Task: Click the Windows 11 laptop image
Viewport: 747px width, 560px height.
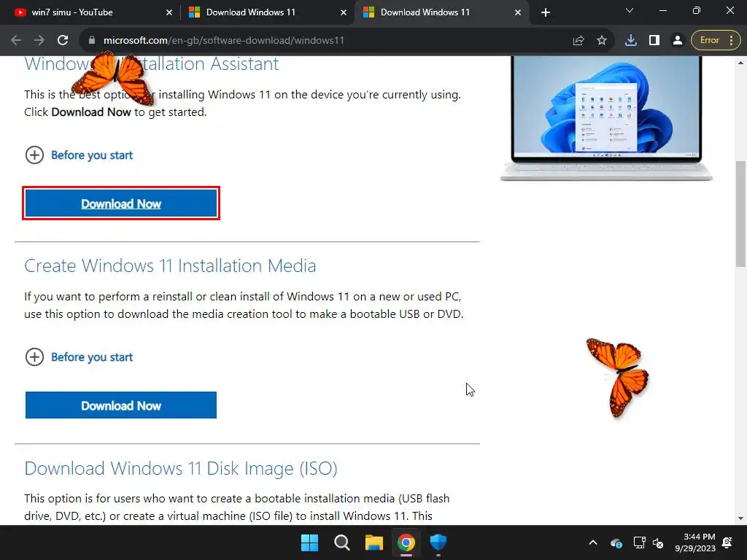Action: [x=606, y=118]
